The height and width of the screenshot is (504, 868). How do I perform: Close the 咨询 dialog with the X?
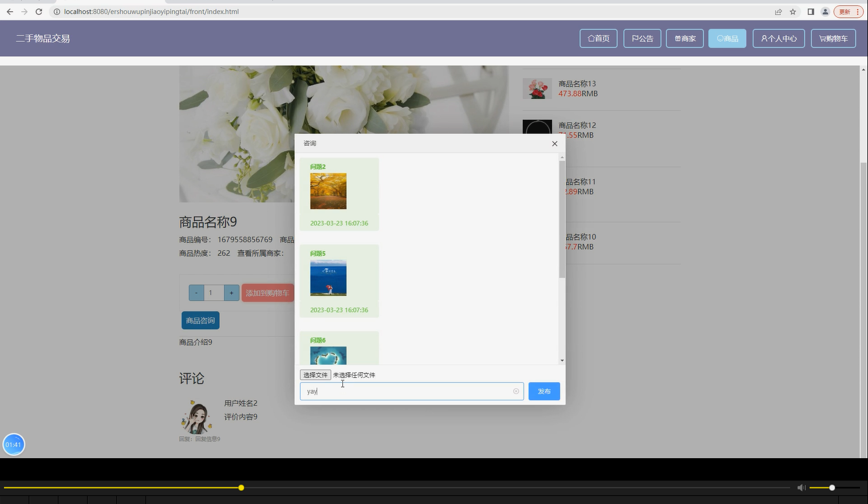tap(554, 144)
